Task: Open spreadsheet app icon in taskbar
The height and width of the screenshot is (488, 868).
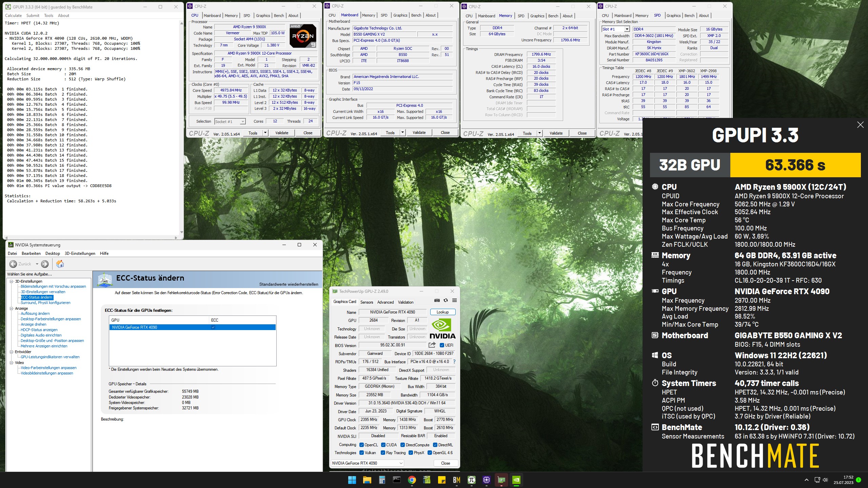Action: (427, 480)
